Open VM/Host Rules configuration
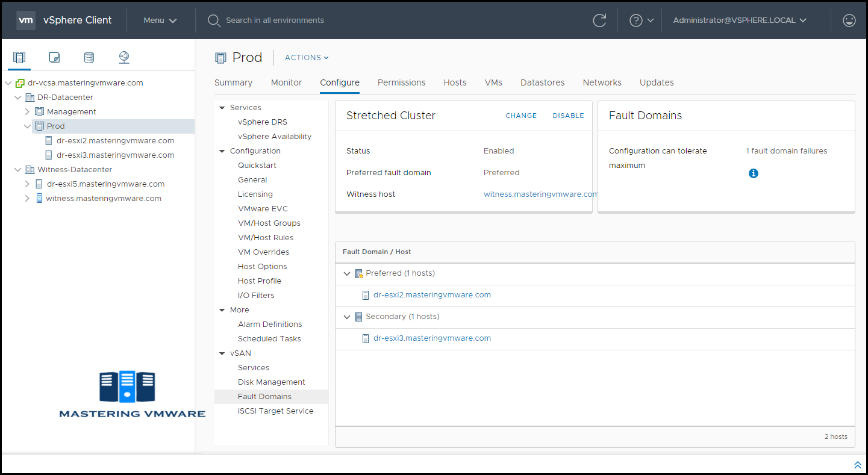The height and width of the screenshot is (475, 868). (266, 238)
